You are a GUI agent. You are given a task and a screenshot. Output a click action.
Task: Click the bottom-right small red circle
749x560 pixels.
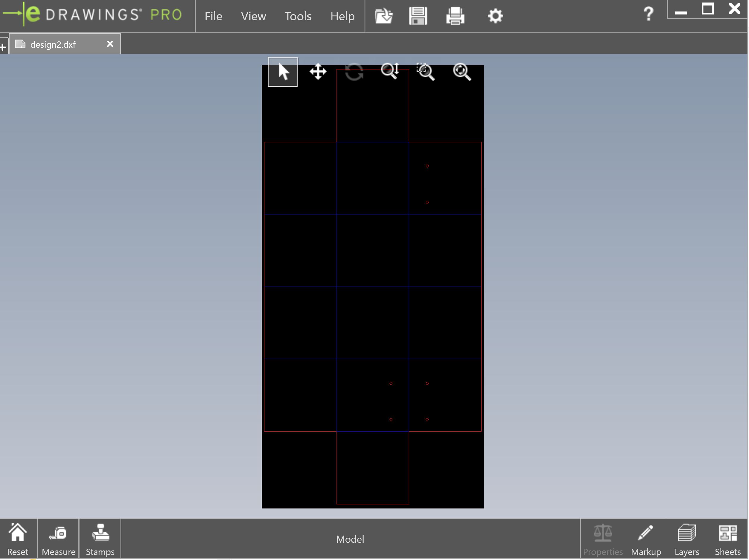click(427, 419)
